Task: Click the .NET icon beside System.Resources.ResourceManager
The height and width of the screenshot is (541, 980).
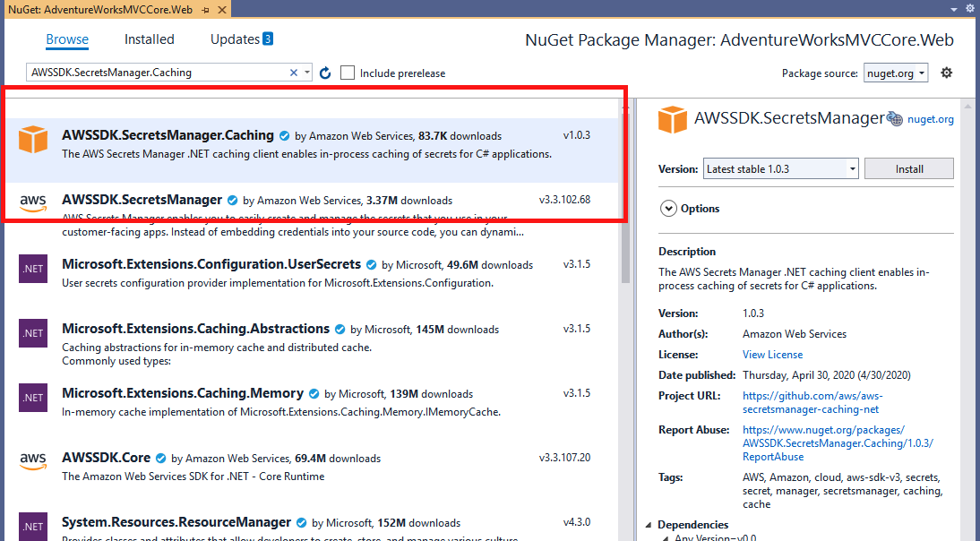Action: point(33,527)
